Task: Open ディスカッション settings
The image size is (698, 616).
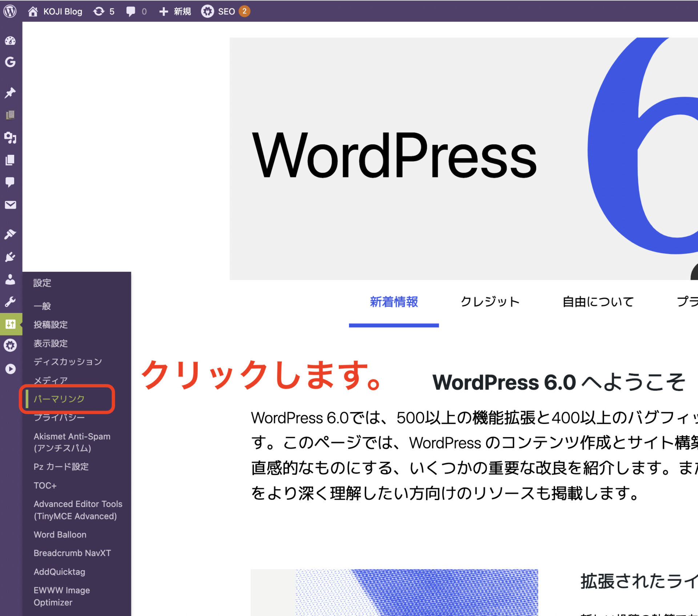Action: (x=68, y=362)
